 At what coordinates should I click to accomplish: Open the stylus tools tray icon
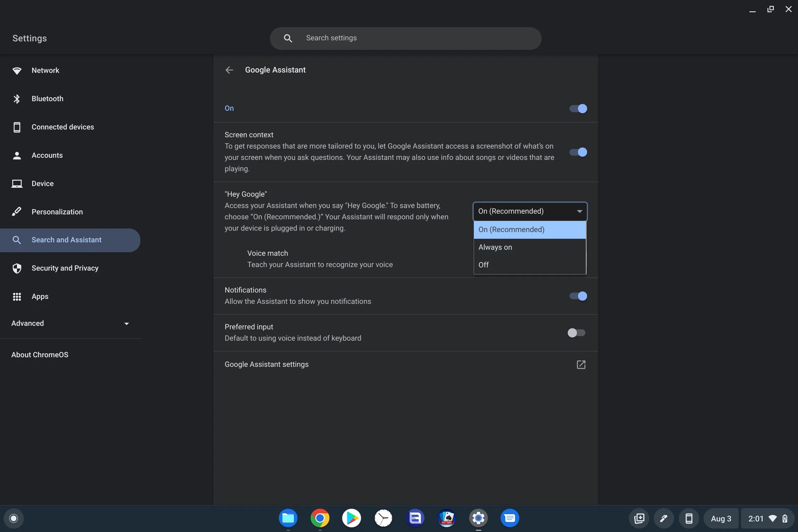click(664, 519)
